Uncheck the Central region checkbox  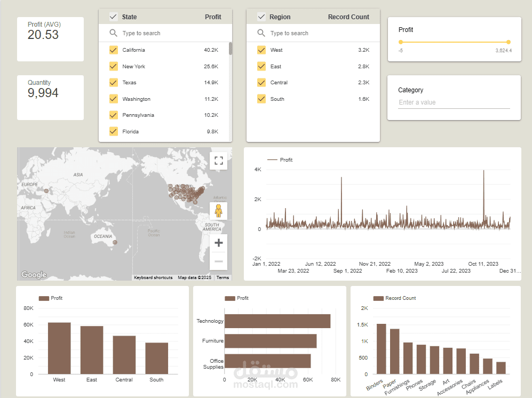pos(261,83)
